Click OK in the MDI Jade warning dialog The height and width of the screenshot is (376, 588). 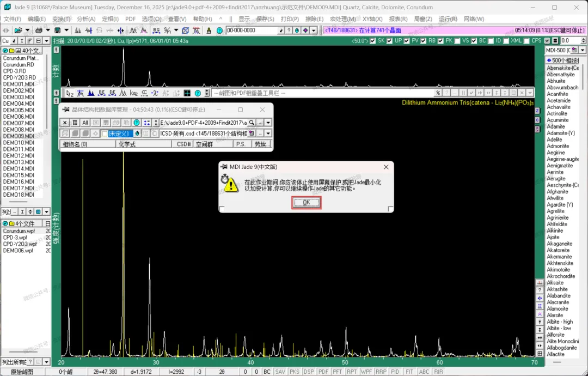(x=307, y=202)
